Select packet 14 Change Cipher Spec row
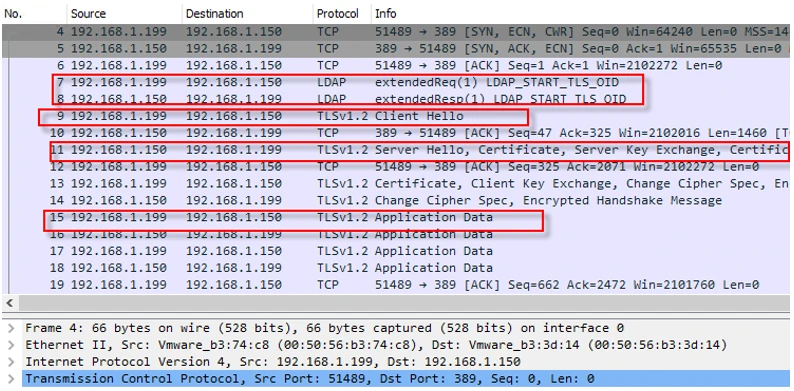 (x=397, y=201)
